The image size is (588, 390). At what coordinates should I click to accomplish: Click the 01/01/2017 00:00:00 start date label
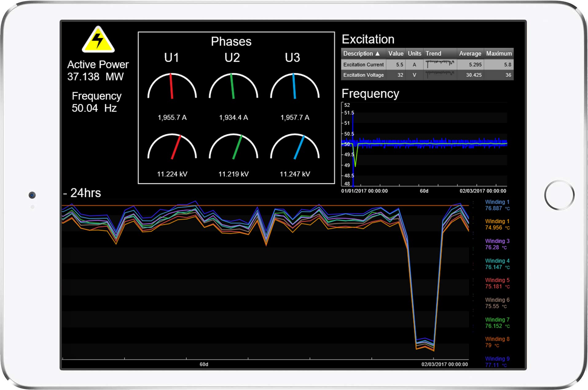click(364, 191)
